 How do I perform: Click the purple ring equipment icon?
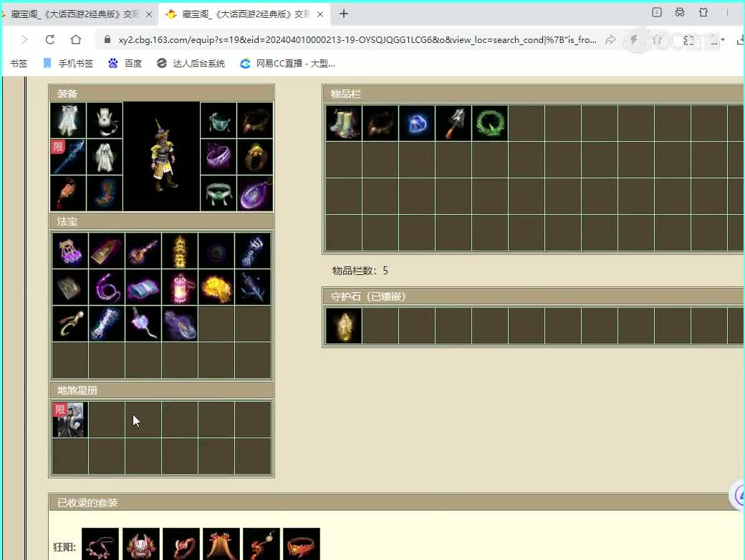[218, 157]
